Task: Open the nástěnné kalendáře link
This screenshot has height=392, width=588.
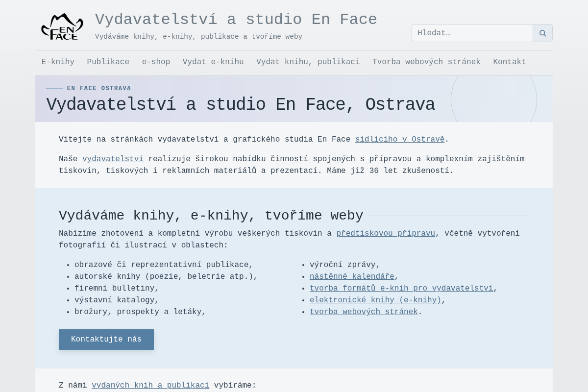Action: point(352,277)
